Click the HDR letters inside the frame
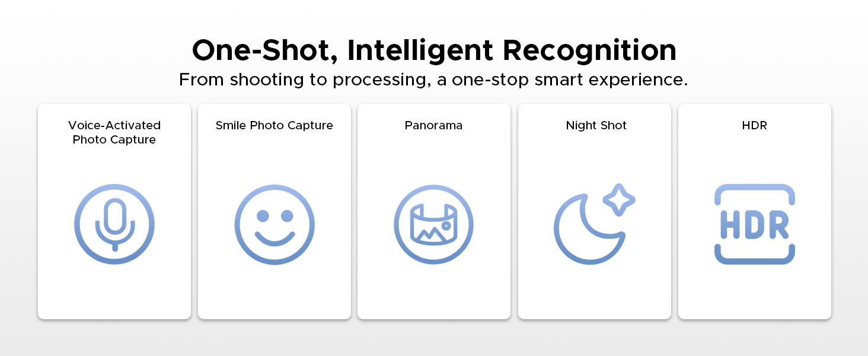Viewport: 868px width, 356px height. click(x=755, y=224)
